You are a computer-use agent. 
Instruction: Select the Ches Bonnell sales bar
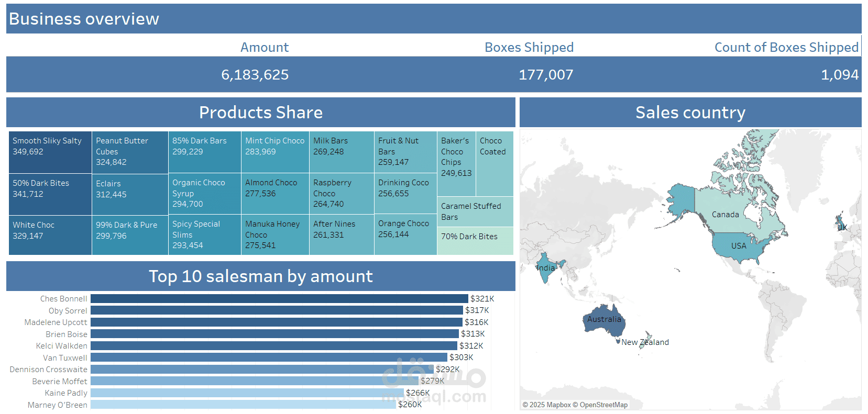click(279, 299)
